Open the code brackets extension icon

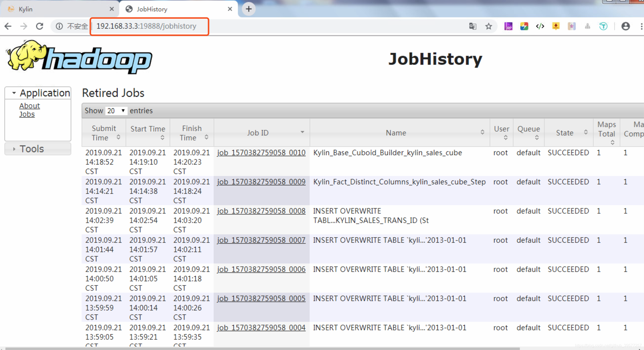(x=540, y=26)
